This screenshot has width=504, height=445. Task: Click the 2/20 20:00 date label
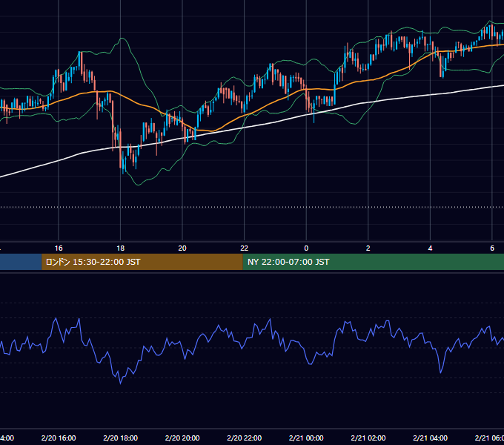[182, 438]
